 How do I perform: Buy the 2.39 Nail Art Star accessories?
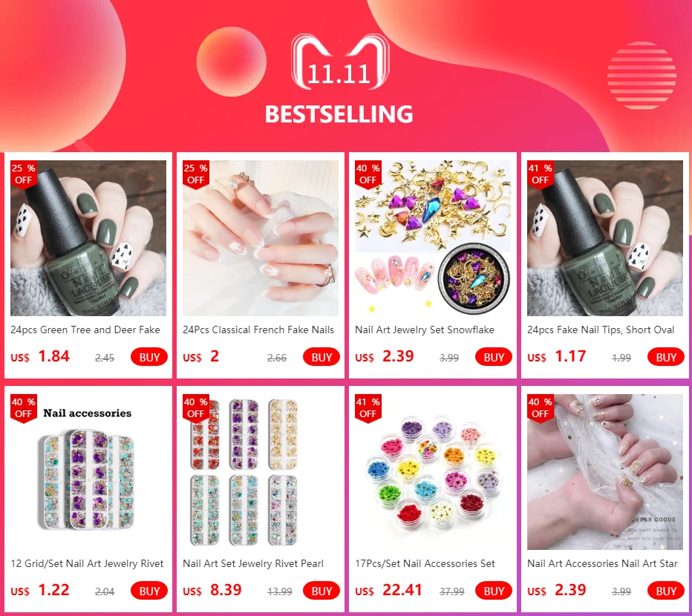coord(665,591)
